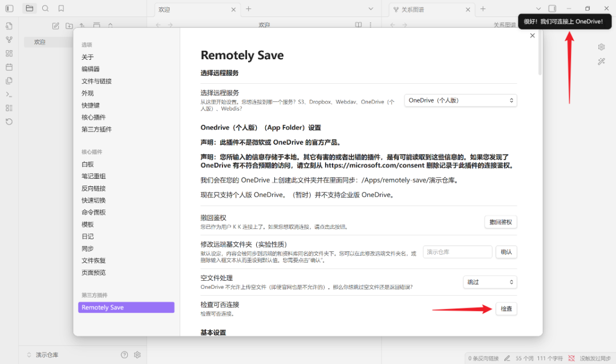The width and height of the screenshot is (616, 364).
Task: Create a new folder icon
Action: coord(69,26)
